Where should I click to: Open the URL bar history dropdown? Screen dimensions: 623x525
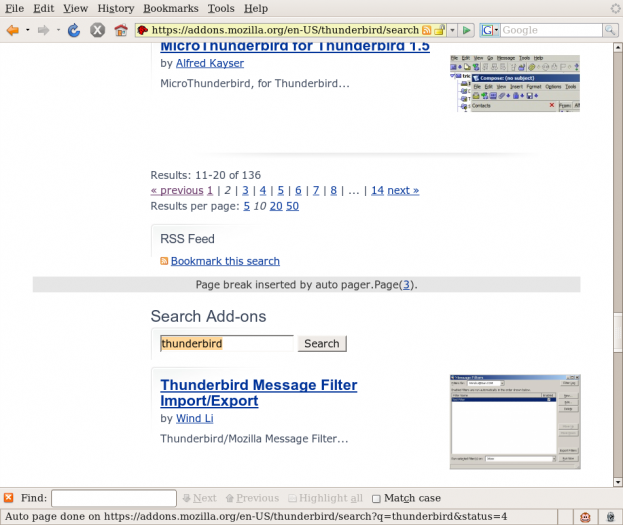[452, 30]
